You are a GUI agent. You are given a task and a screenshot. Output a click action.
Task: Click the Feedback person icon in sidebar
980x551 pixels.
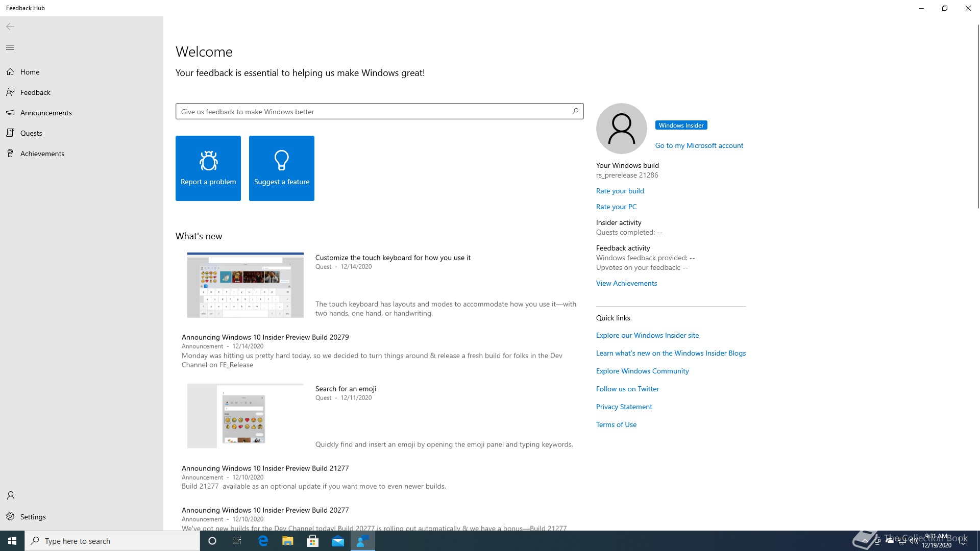[10, 92]
